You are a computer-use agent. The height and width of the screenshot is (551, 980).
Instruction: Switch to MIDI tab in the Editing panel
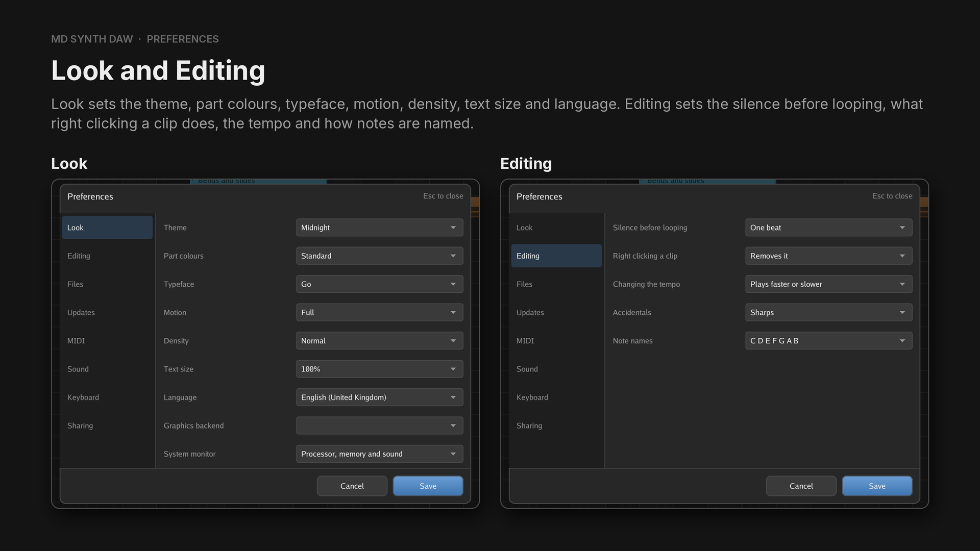[556, 341]
